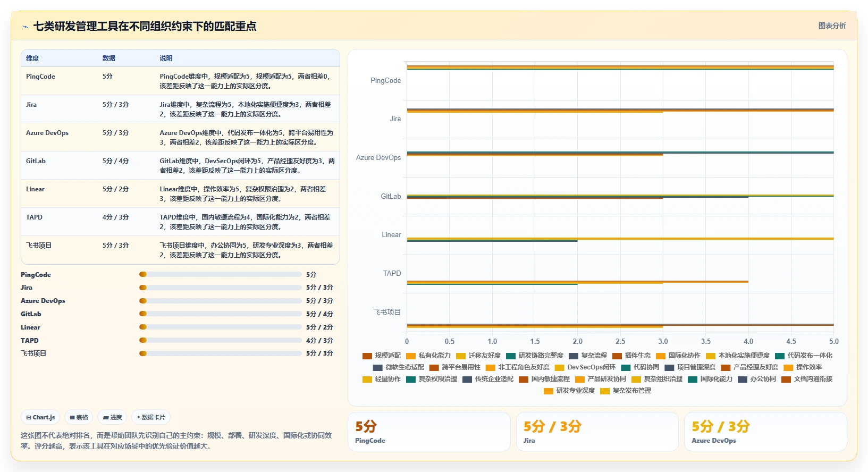Viewport: 868px width, 472px height.
Task: Click the 复杂权限治理 legend color swatch
Action: click(411, 379)
